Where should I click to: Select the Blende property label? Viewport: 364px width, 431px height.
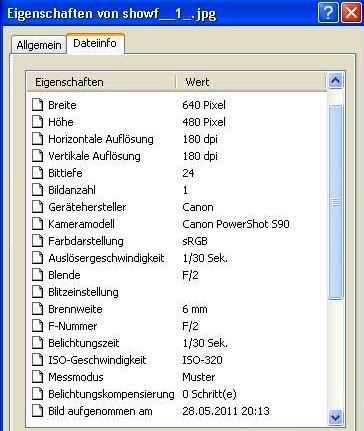click(x=64, y=275)
